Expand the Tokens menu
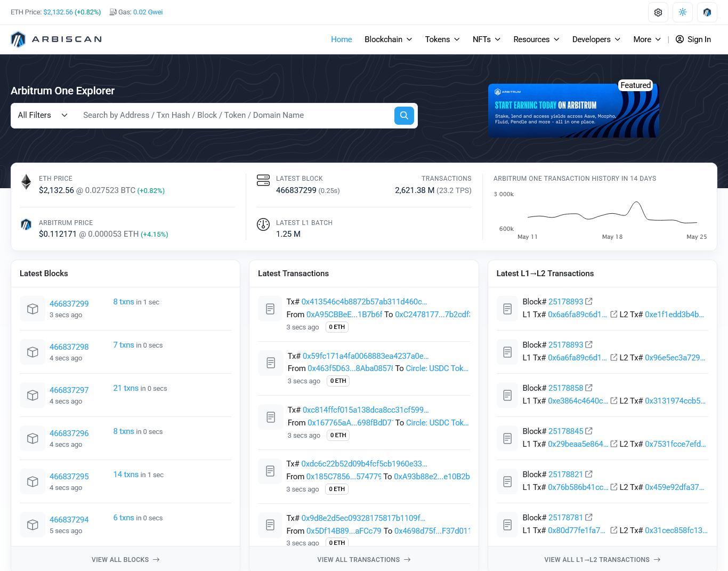Viewport: 728px width, 571px height. pos(442,39)
